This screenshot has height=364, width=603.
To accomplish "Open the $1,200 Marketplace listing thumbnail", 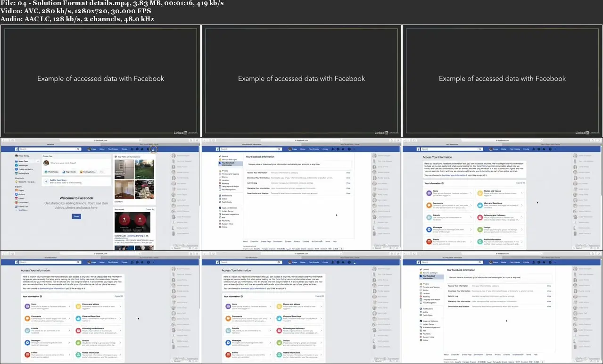I will 124,190.
